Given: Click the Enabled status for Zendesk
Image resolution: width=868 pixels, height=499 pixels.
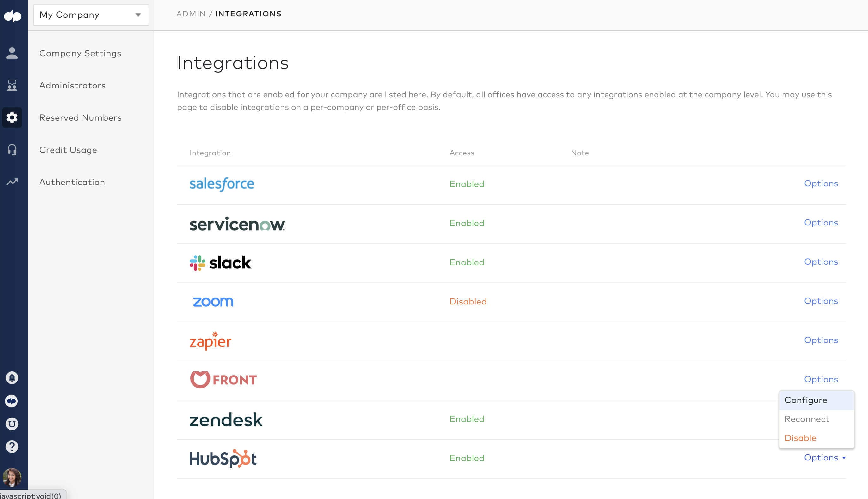Looking at the screenshot, I should [x=467, y=419].
